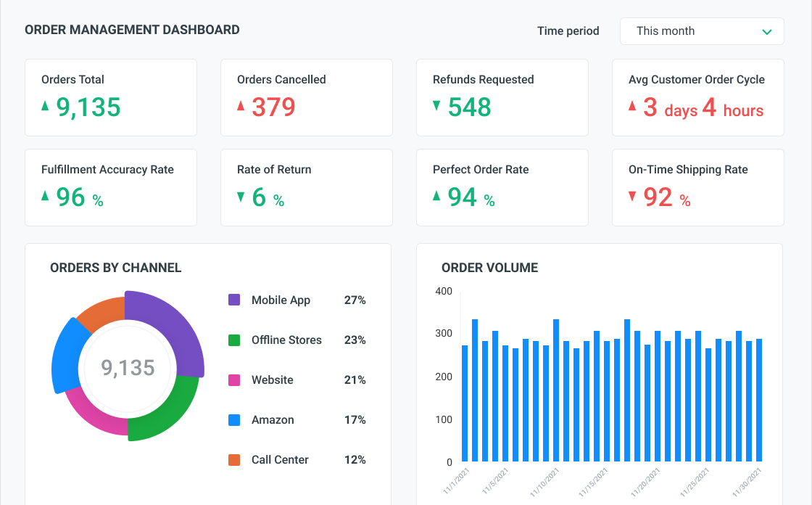Select the Website legend entry
The width and height of the screenshot is (812, 505).
point(272,379)
